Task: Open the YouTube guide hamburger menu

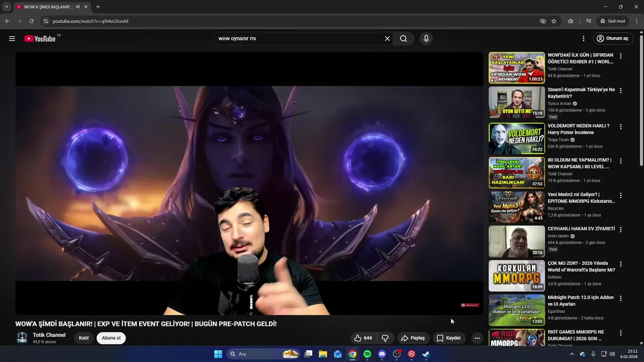Action: (12, 39)
